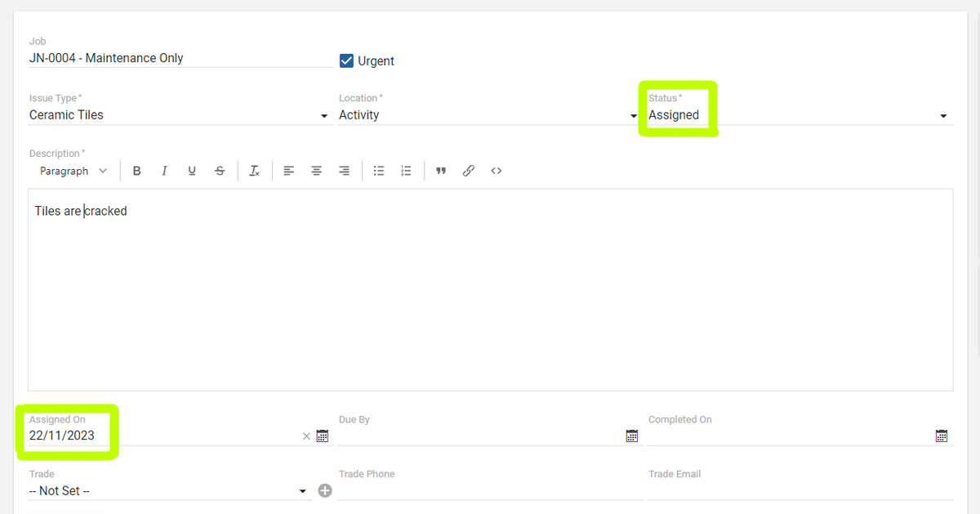Toggle the bulleted list option
980x514 pixels.
coord(378,170)
